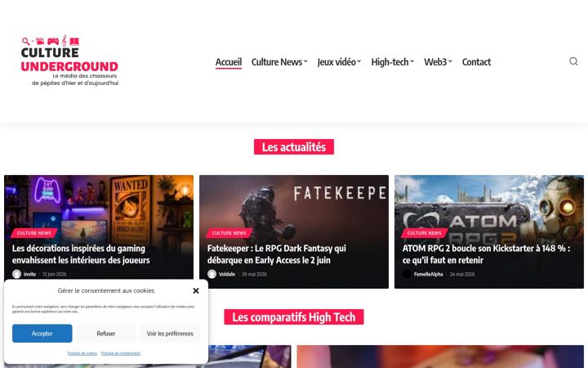588x368 pixels.
Task: Open Voir les préférences button
Action: [x=170, y=334]
